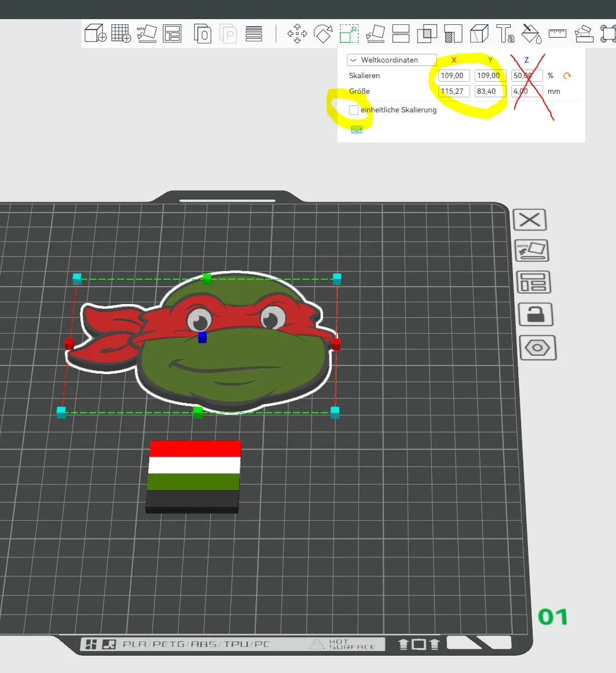This screenshot has width=616, height=673.
Task: Open the Weltkoordinaten dropdown
Action: (391, 60)
